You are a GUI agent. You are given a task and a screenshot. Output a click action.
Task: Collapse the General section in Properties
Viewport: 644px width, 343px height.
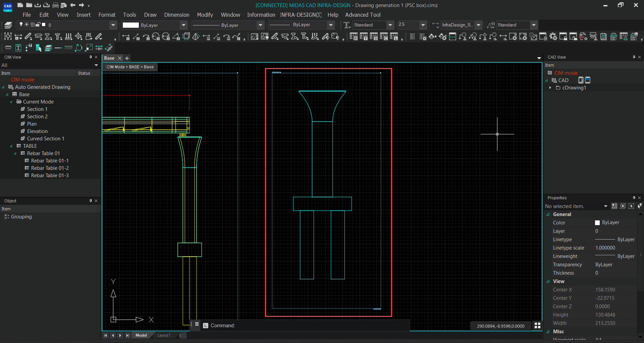pyautogui.click(x=548, y=214)
